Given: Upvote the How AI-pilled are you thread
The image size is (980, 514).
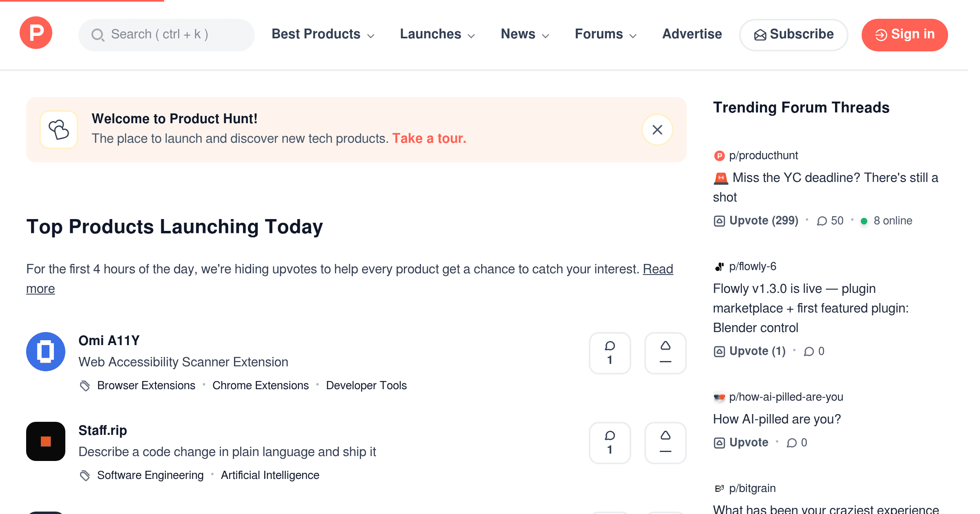Looking at the screenshot, I should 741,443.
